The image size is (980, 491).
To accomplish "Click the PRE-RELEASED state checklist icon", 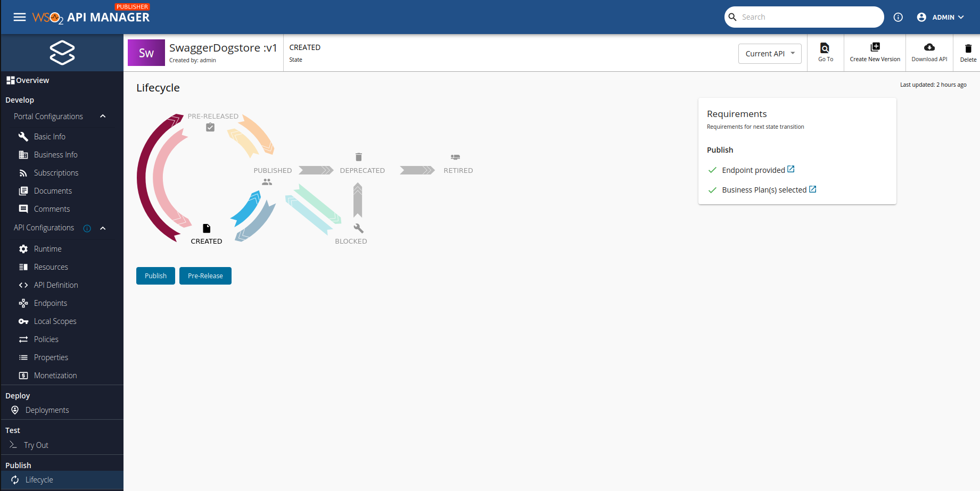I will click(x=210, y=127).
